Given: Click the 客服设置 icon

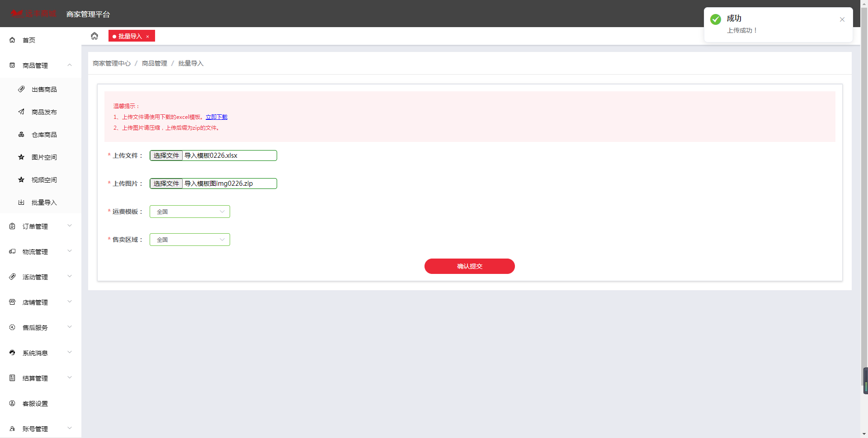Looking at the screenshot, I should coord(12,403).
